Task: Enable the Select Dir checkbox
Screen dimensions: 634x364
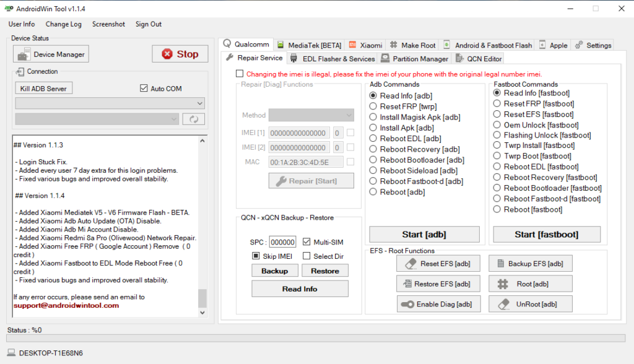Action: 306,256
